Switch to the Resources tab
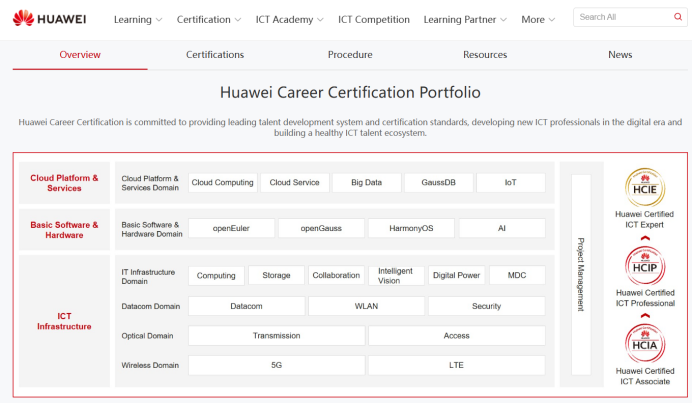Screen dimensions: 692x403 coord(485,55)
